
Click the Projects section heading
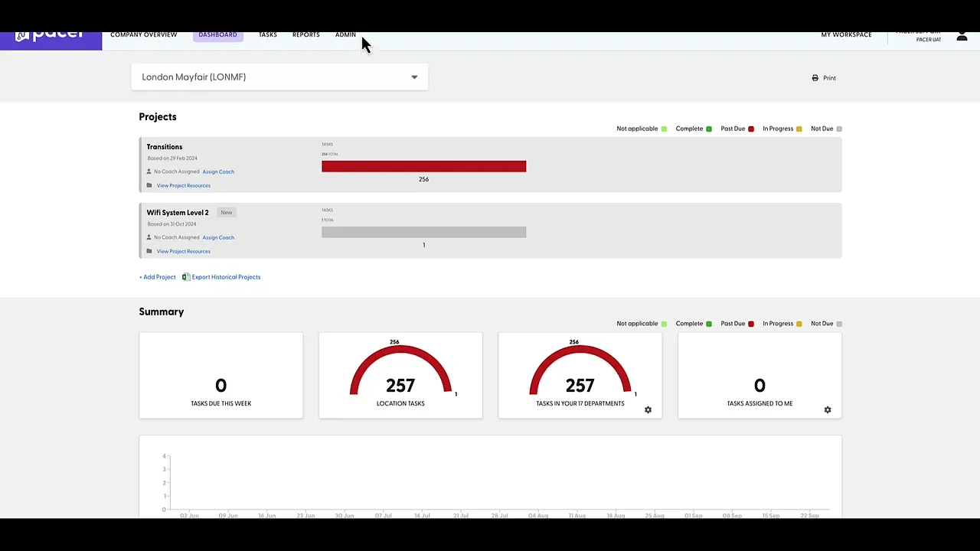158,117
